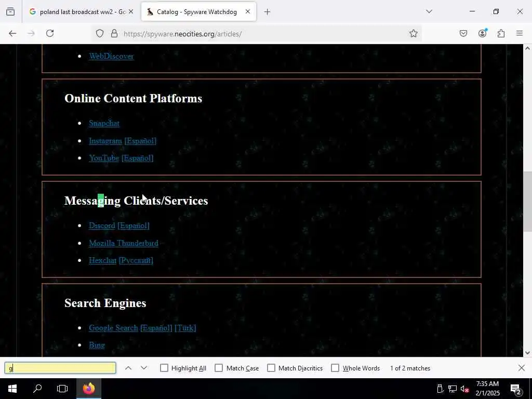Open the Google Search article link
This screenshot has height=399, width=532.
[x=113, y=328]
